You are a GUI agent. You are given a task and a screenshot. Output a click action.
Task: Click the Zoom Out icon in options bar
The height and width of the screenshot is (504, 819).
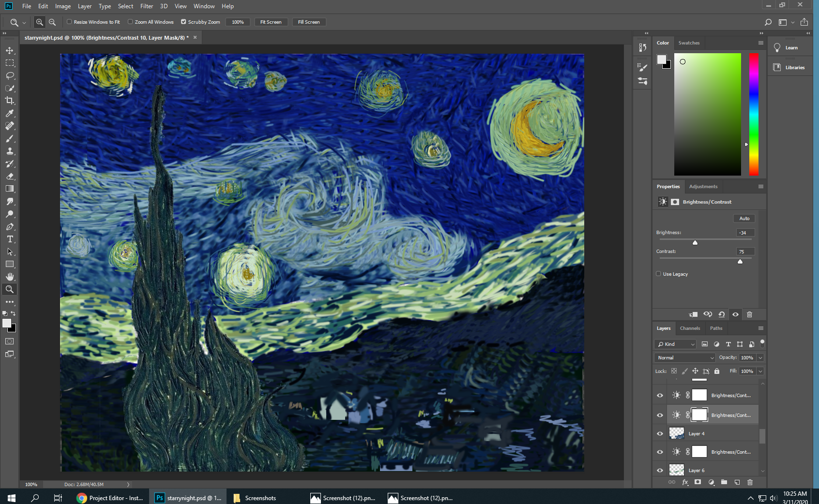[x=52, y=22]
